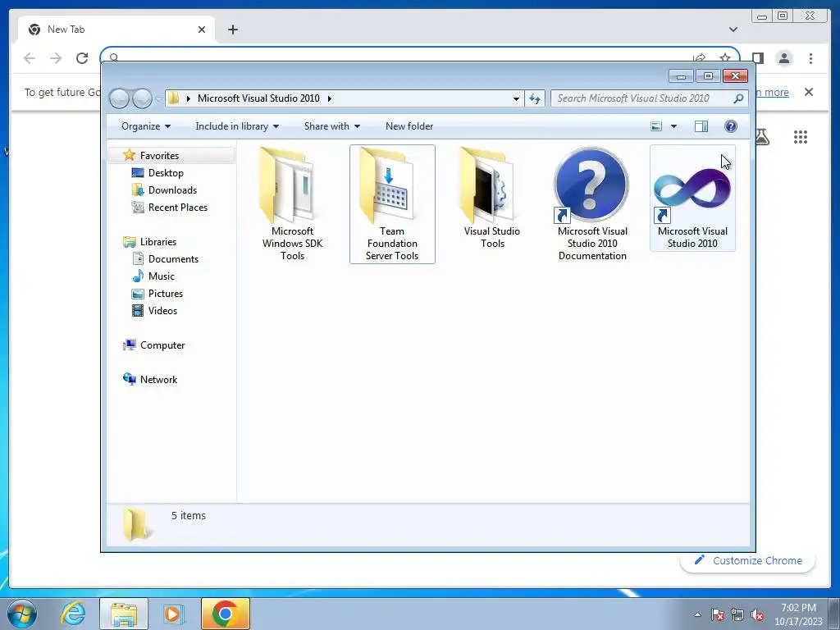The height and width of the screenshot is (630, 840).
Task: Toggle Chrome side panel icon
Action: (757, 58)
